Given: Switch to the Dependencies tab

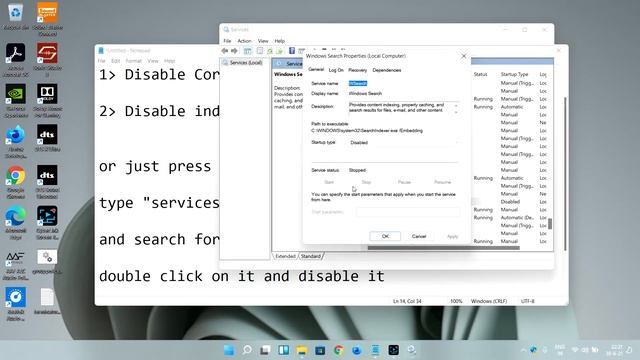Looking at the screenshot, I should coord(387,70).
